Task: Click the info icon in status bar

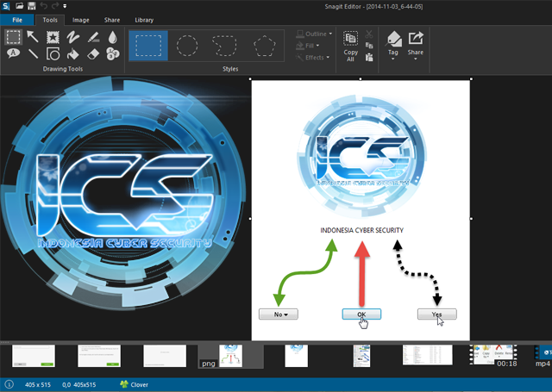Action: click(x=9, y=384)
